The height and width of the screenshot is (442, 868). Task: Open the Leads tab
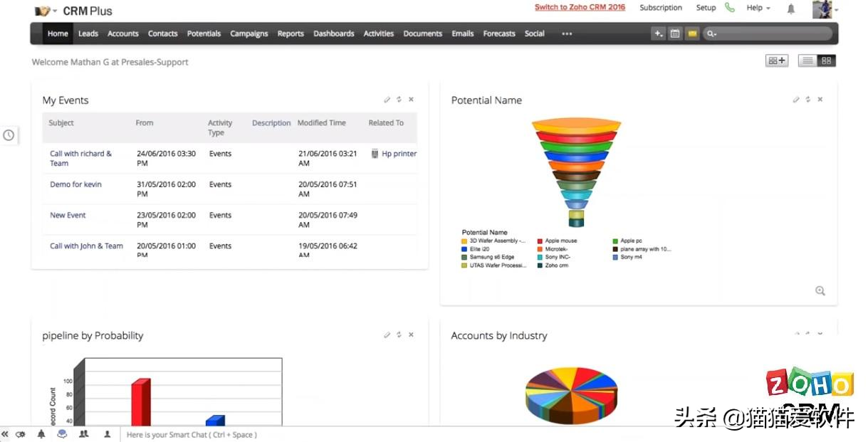(88, 33)
